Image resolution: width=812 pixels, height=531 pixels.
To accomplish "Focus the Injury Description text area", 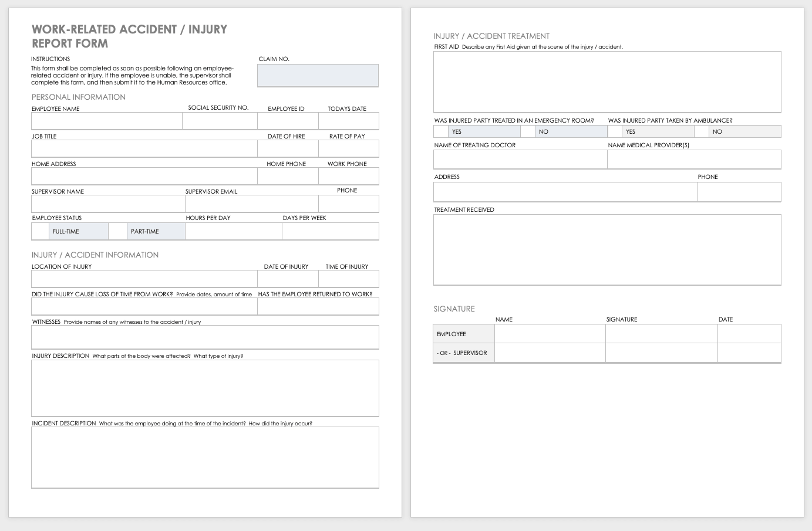I will [205, 388].
